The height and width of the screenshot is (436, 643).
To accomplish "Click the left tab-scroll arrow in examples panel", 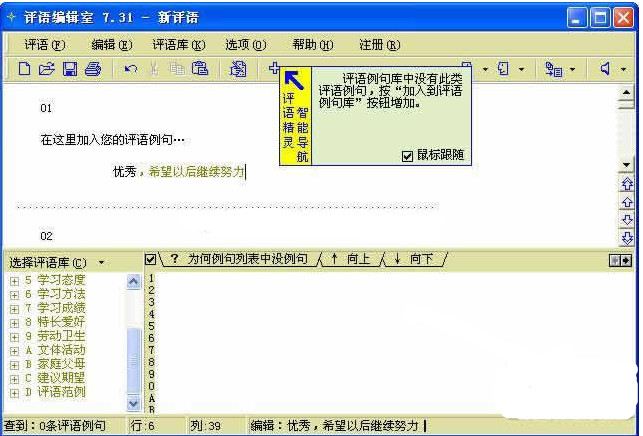I will tap(615, 260).
